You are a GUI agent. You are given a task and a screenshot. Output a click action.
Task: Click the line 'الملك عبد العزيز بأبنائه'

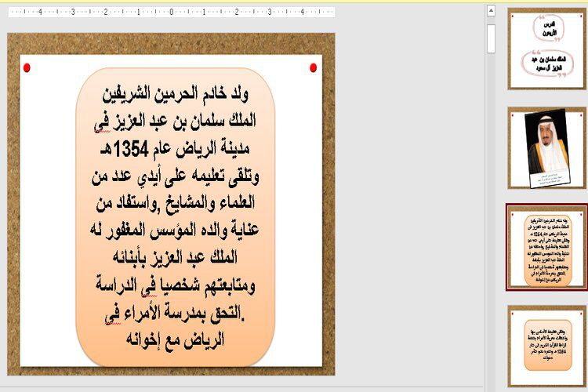tap(175, 257)
